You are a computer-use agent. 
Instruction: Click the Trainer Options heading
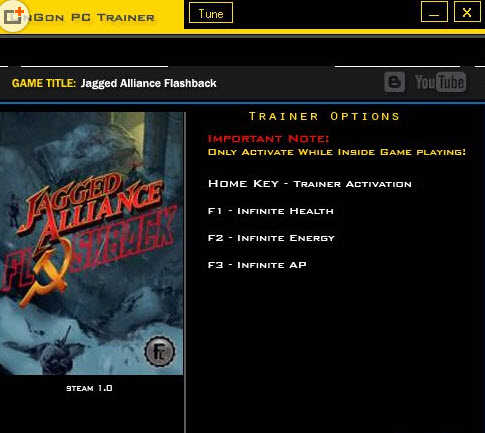(x=324, y=116)
